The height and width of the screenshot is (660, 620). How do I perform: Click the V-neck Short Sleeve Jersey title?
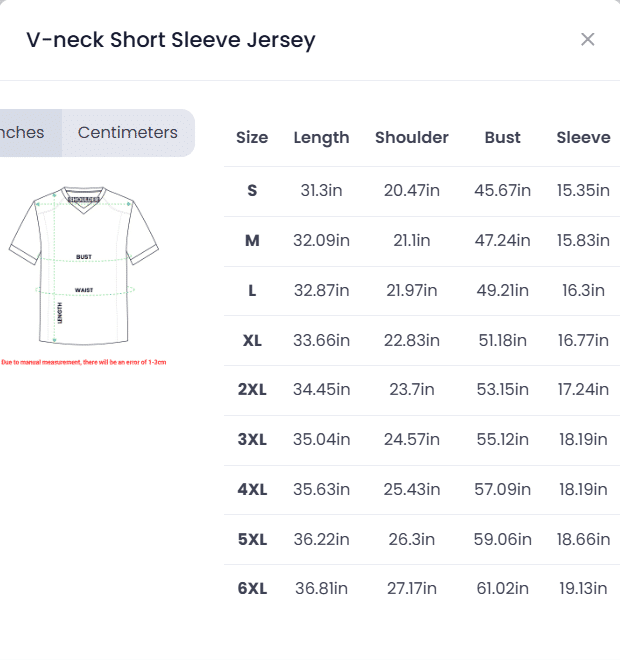[x=171, y=41]
